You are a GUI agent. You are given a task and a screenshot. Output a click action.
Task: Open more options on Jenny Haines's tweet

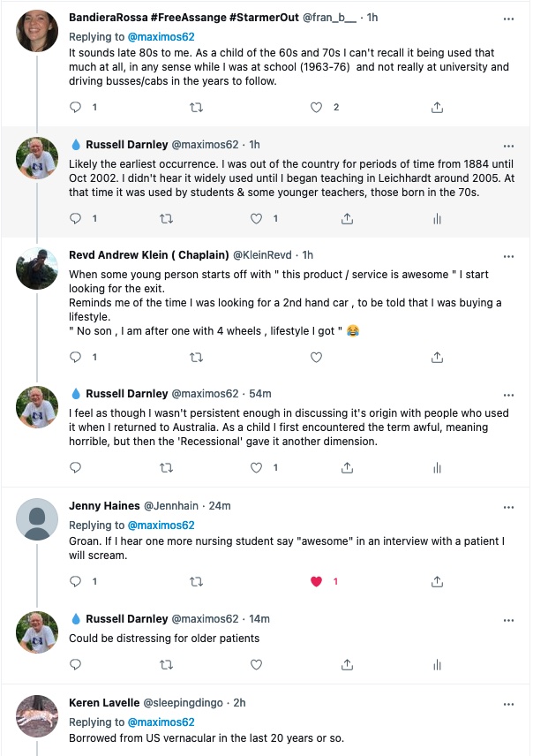[508, 506]
